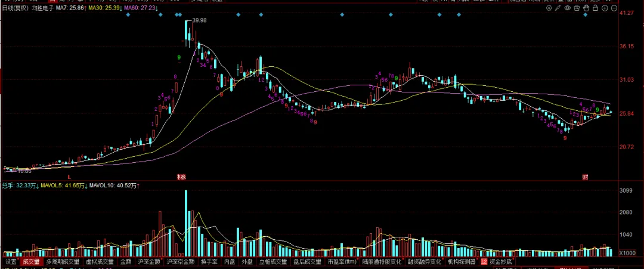The image size is (644, 269).
Task: Click the red 财 marker below chart
Action: pos(586,177)
